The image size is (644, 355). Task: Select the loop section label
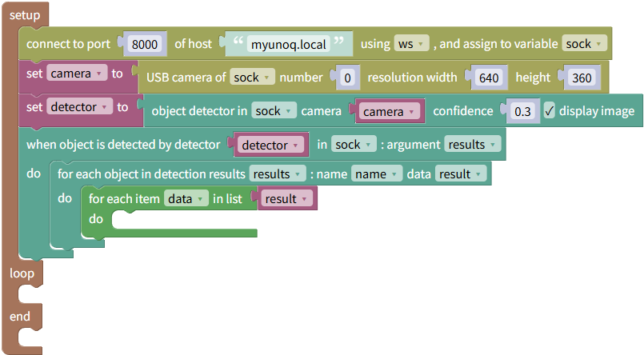(22, 273)
